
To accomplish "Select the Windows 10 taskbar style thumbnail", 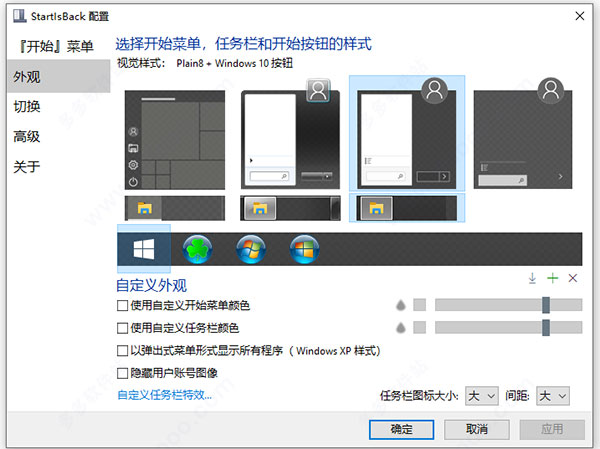I will [175, 208].
